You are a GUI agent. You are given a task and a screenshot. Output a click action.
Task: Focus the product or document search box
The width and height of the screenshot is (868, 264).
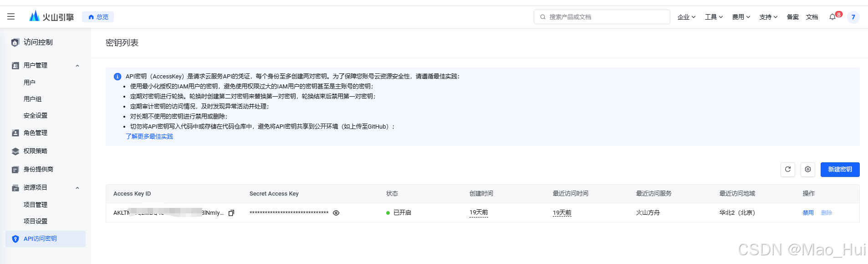click(602, 17)
